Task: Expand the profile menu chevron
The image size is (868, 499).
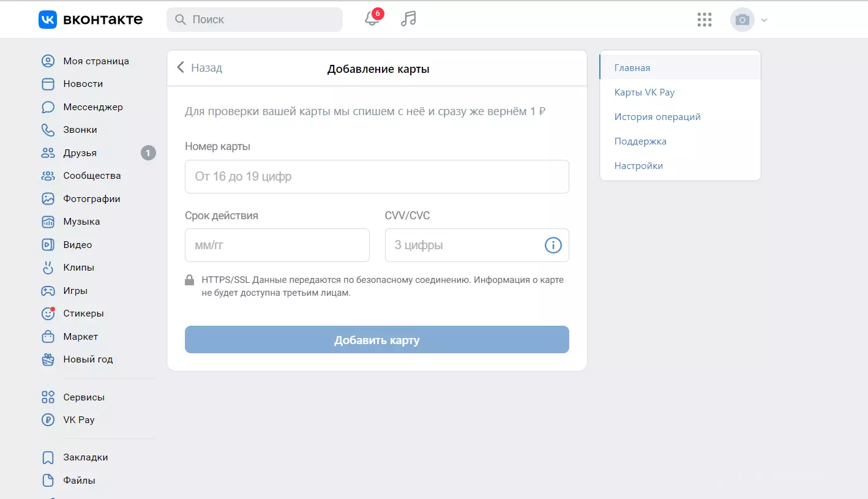Action: click(x=764, y=20)
